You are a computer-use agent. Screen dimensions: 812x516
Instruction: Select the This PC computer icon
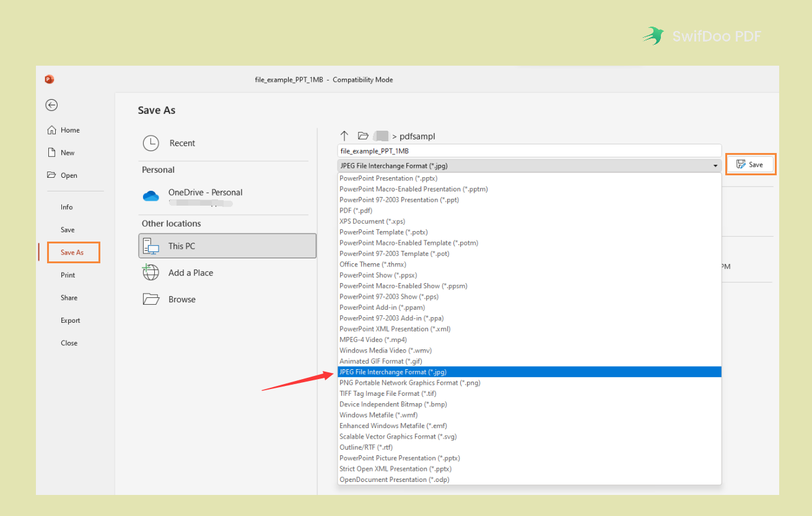pos(151,245)
